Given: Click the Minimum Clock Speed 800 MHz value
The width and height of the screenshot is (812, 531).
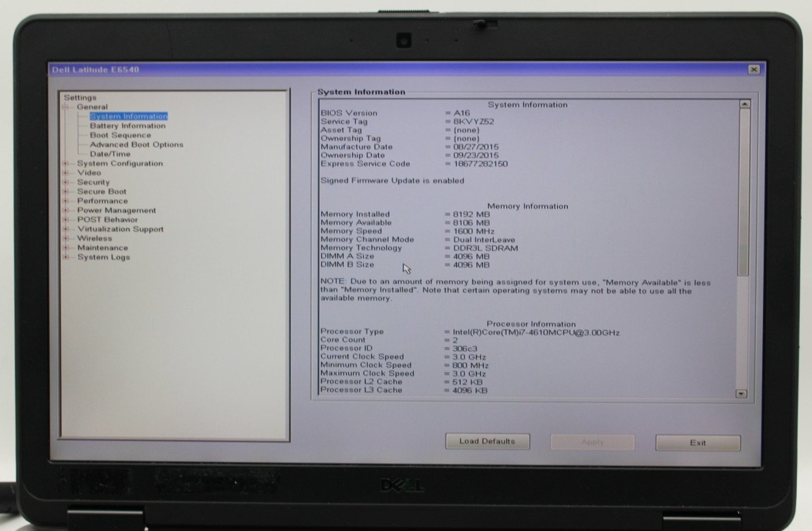Looking at the screenshot, I should (x=470, y=365).
